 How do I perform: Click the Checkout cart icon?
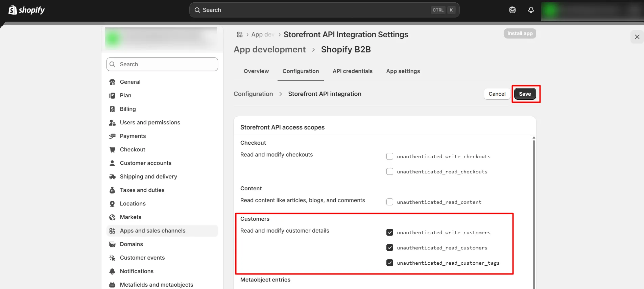coord(112,150)
